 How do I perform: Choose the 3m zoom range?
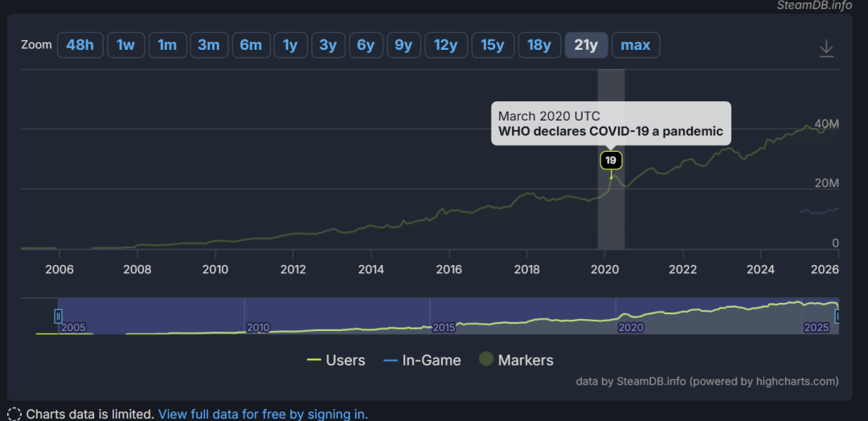point(209,45)
